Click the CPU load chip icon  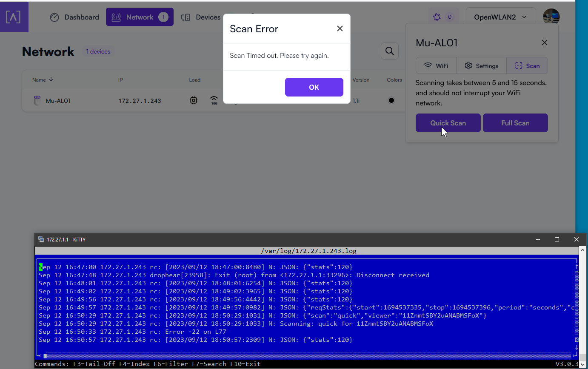(x=194, y=100)
